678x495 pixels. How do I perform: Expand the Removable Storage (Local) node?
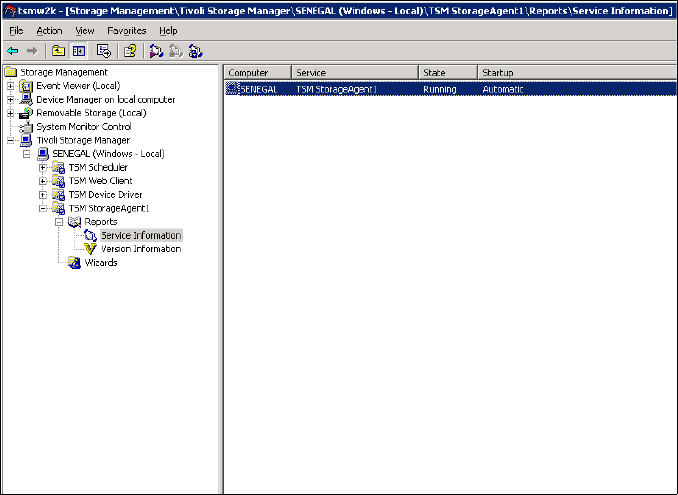coord(10,113)
